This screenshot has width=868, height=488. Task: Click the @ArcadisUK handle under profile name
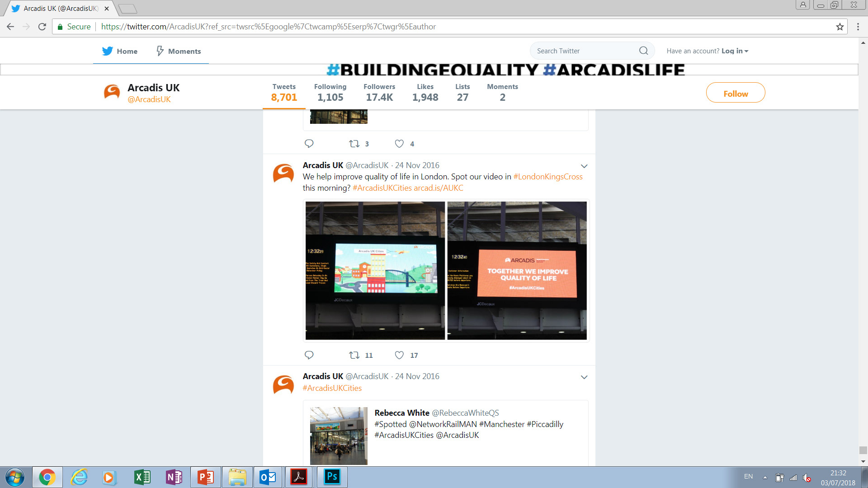149,99
